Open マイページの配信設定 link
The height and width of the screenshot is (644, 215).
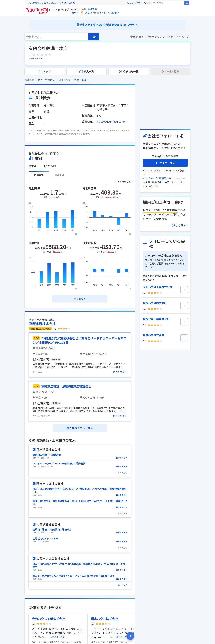[157, 179]
